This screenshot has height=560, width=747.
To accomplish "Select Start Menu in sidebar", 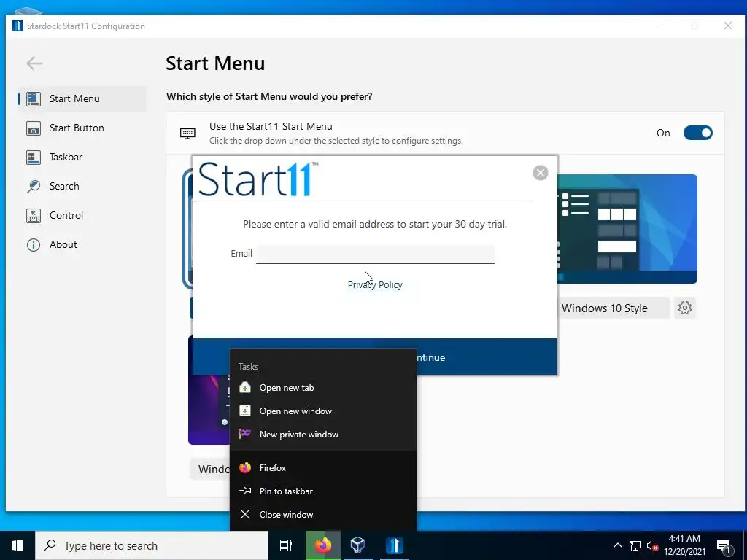I will click(82, 99).
